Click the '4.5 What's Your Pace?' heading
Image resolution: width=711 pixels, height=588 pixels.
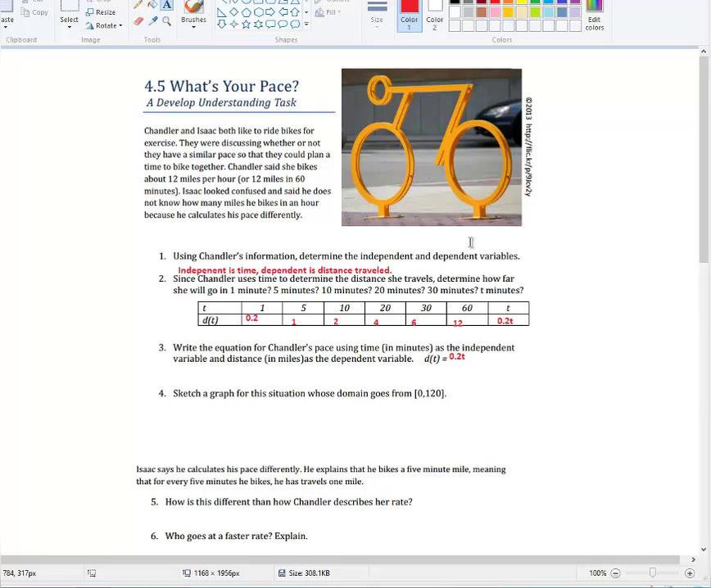click(221, 86)
